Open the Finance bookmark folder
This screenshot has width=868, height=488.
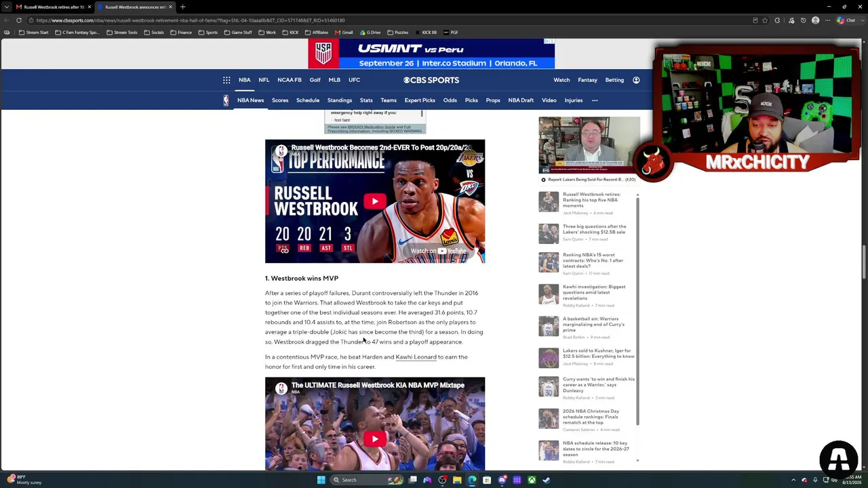click(x=181, y=33)
